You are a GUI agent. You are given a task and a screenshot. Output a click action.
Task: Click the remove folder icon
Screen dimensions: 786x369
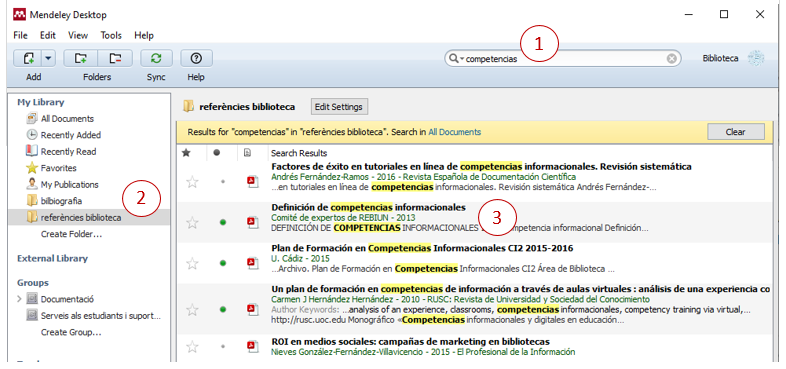115,59
